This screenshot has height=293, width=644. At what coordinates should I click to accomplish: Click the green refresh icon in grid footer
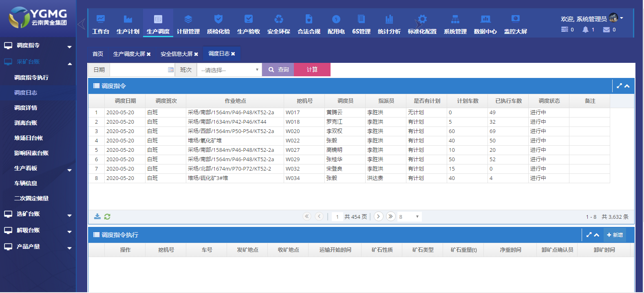coord(107,217)
